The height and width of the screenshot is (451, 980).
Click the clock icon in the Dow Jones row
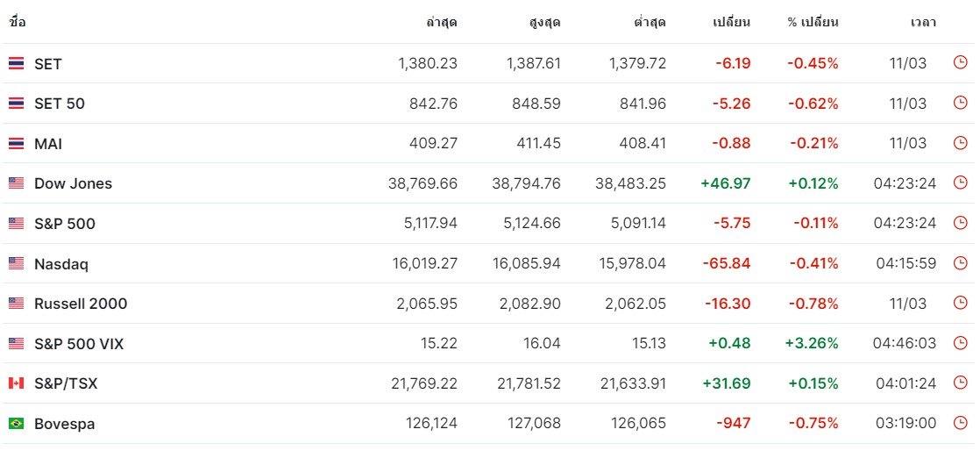(960, 183)
